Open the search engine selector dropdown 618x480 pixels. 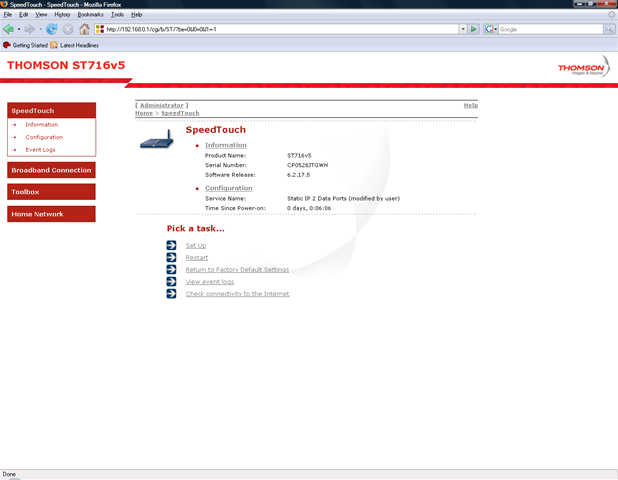495,29
